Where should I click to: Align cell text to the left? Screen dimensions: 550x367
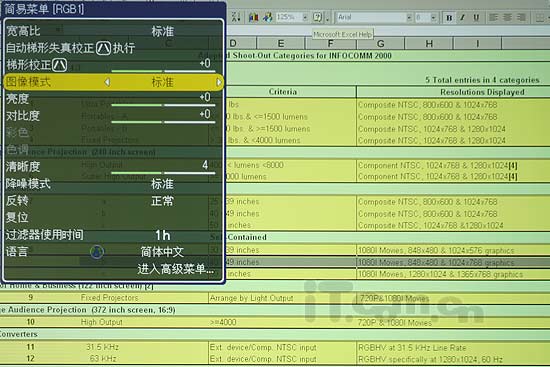coord(494,18)
